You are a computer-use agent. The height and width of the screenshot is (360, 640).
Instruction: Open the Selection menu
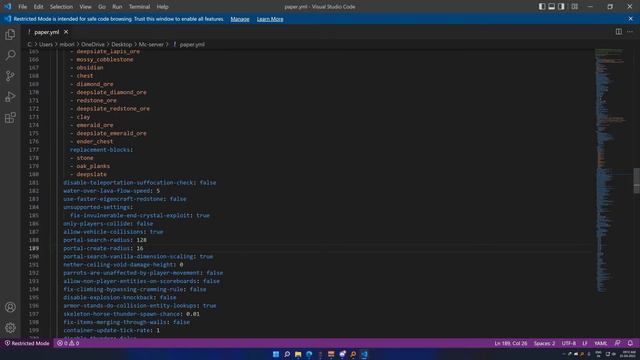click(x=61, y=7)
